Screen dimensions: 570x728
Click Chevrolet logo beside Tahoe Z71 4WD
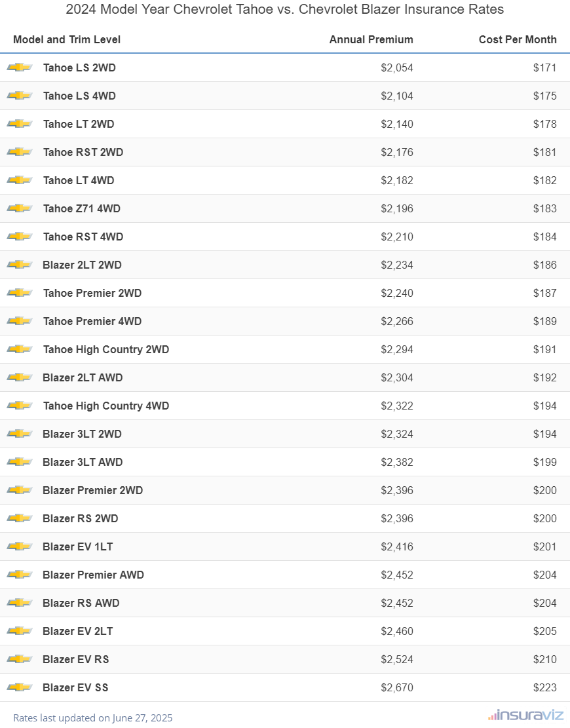[x=20, y=208]
